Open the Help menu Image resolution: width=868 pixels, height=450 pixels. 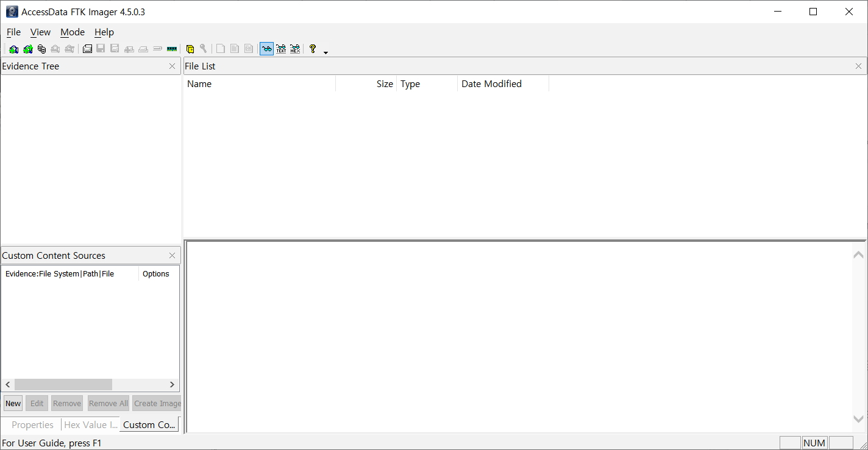(x=104, y=32)
